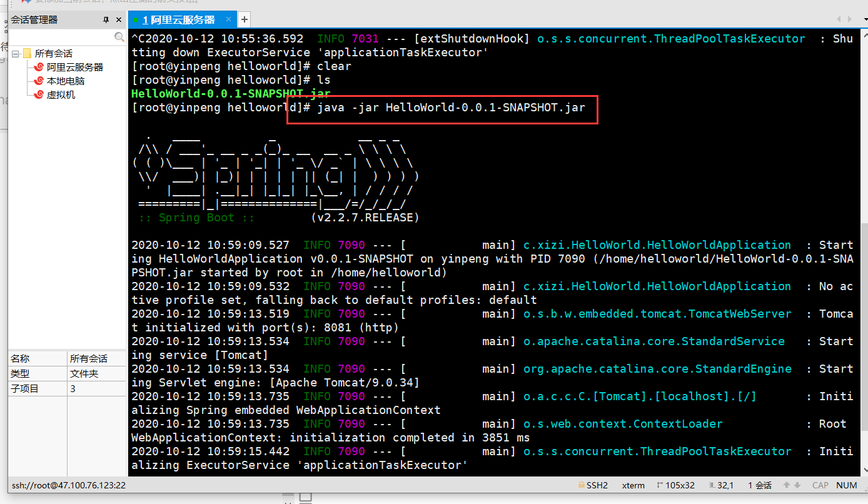Click the SSH2 lock status icon
Image resolution: width=868 pixels, height=504 pixels.
tap(581, 485)
